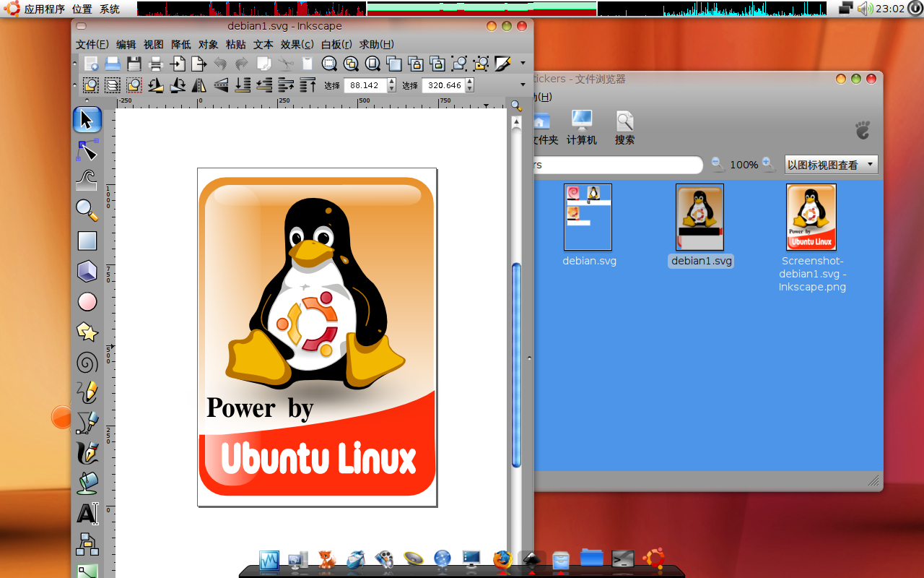Click the Duplicate objects icon
The image size is (924, 578).
(x=394, y=64)
